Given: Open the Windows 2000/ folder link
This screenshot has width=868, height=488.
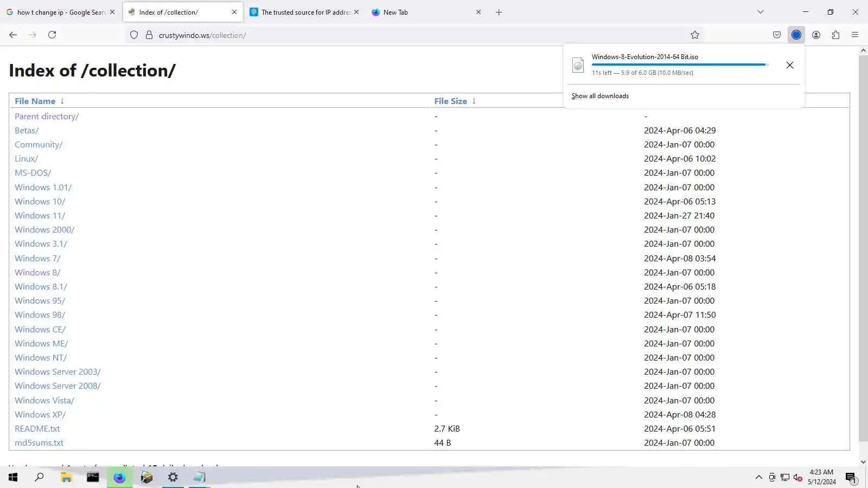Looking at the screenshot, I should [x=44, y=229].
